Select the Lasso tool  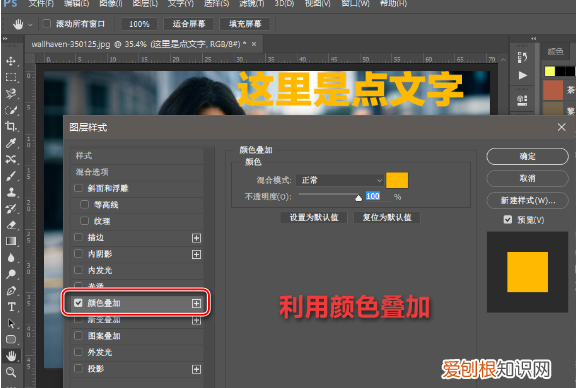[11, 93]
